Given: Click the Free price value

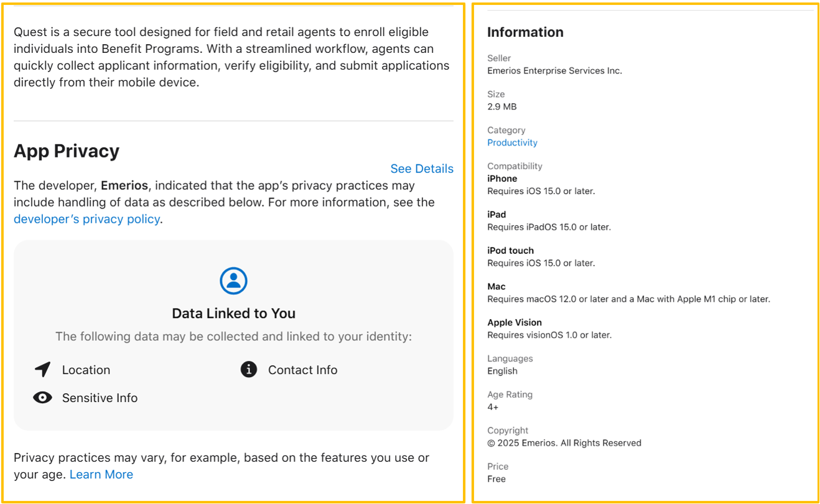Looking at the screenshot, I should [496, 479].
